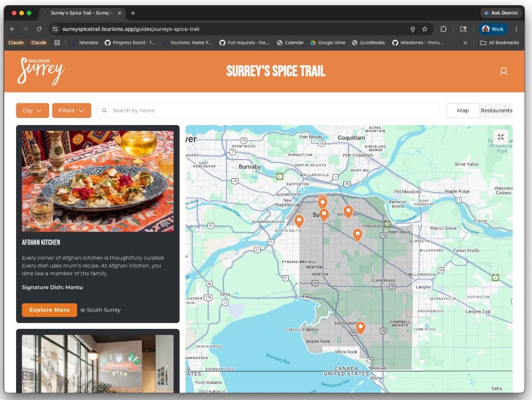
Task: Click the map pin at Surrey centre label
Action: 324,215
